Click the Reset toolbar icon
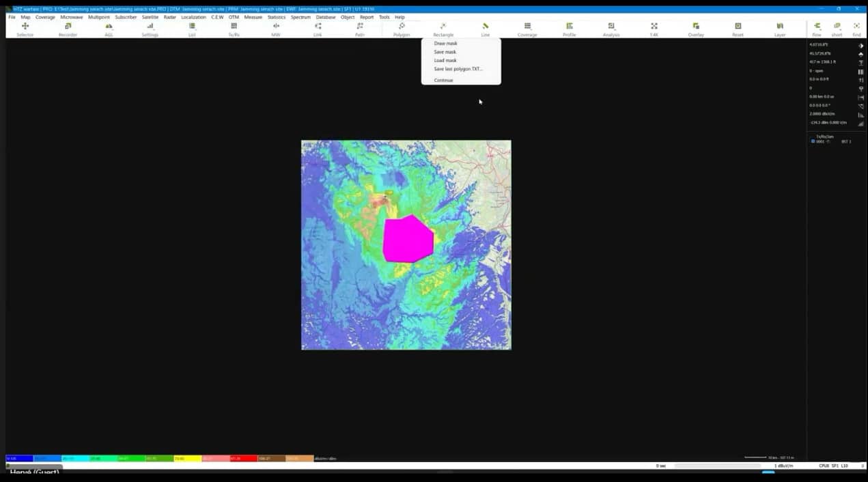The width and height of the screenshot is (868, 482). click(x=738, y=28)
